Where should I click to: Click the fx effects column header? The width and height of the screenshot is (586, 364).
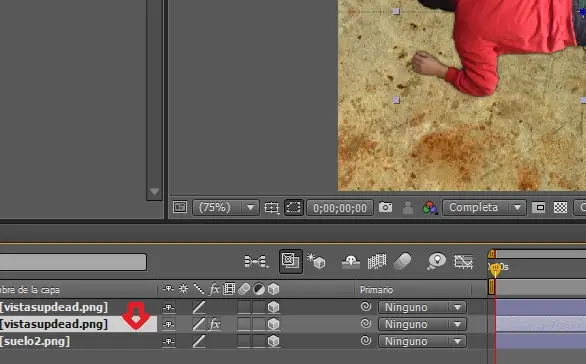pyautogui.click(x=214, y=289)
